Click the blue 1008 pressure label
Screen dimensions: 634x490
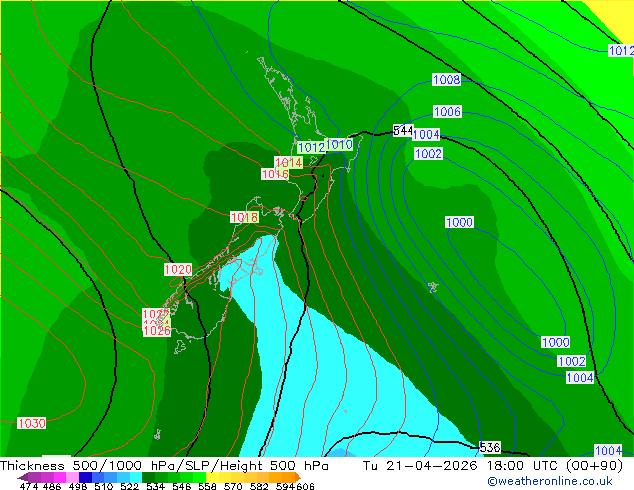446,79
